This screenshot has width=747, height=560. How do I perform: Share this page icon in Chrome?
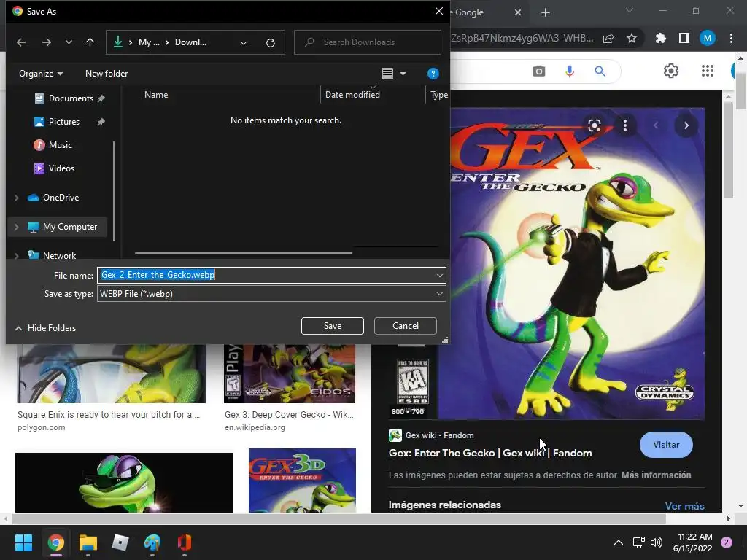point(608,39)
